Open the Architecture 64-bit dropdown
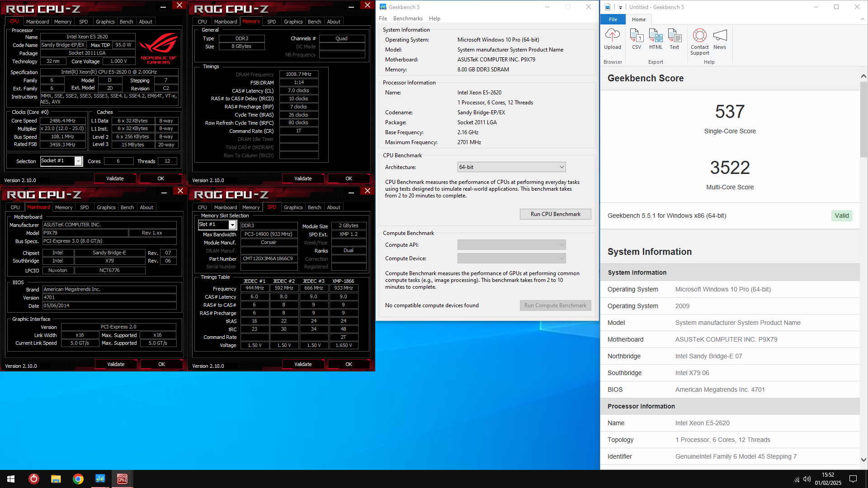The height and width of the screenshot is (488, 868). coord(511,167)
